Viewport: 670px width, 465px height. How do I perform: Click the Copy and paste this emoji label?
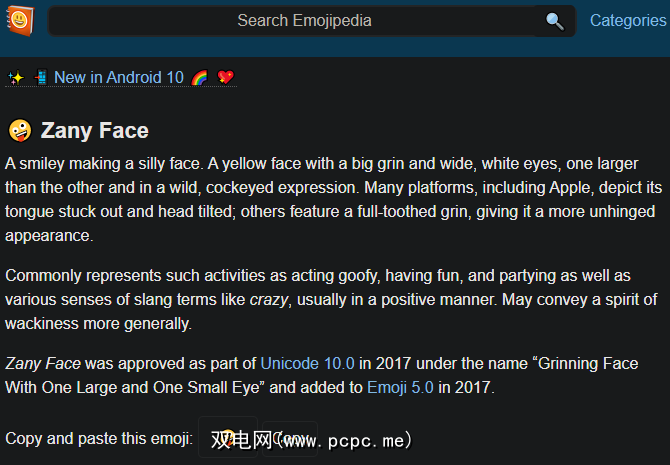(x=99, y=438)
